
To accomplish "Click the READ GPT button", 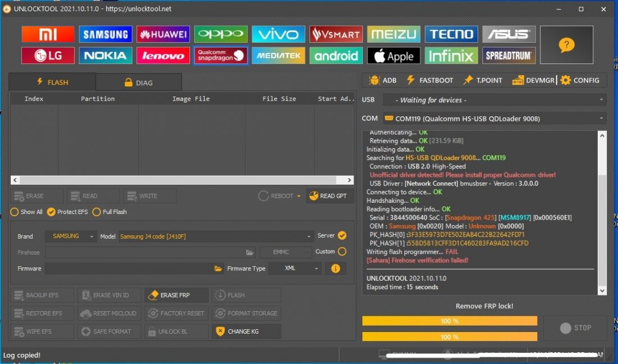I will [329, 196].
